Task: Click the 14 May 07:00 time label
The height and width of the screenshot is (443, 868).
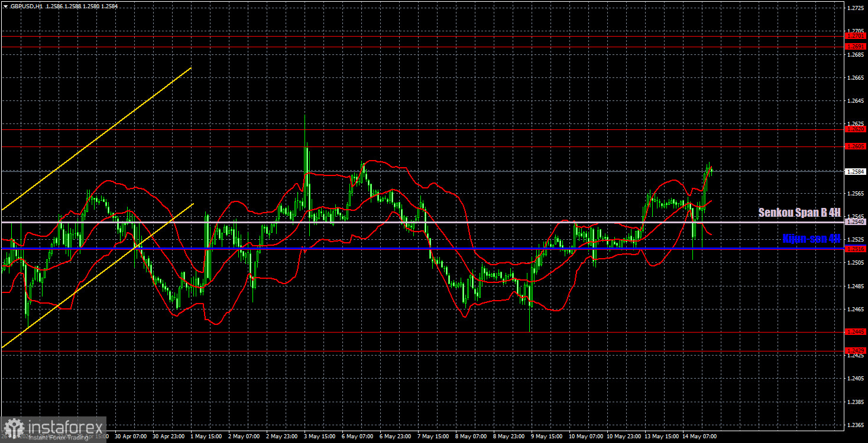Action: [x=700, y=437]
